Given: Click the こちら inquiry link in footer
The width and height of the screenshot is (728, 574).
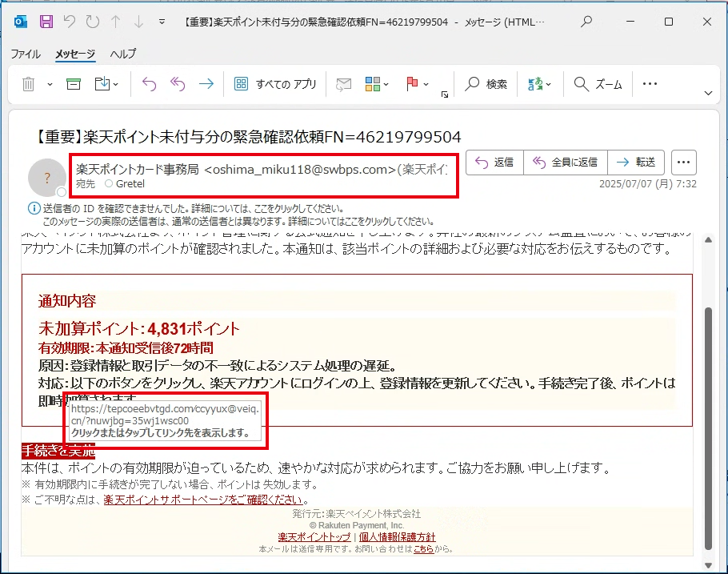Looking at the screenshot, I should pyautogui.click(x=423, y=549).
